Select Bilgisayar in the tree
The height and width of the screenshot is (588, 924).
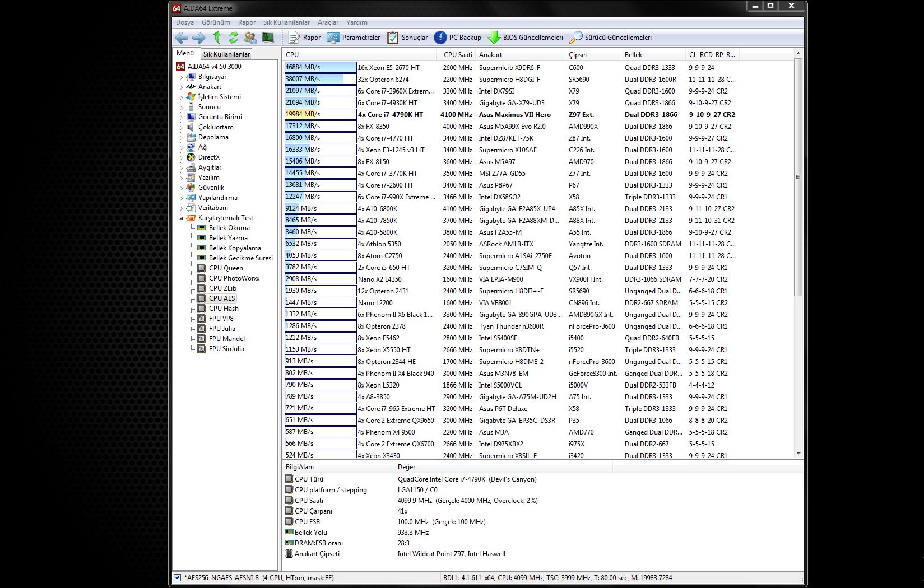[212, 77]
